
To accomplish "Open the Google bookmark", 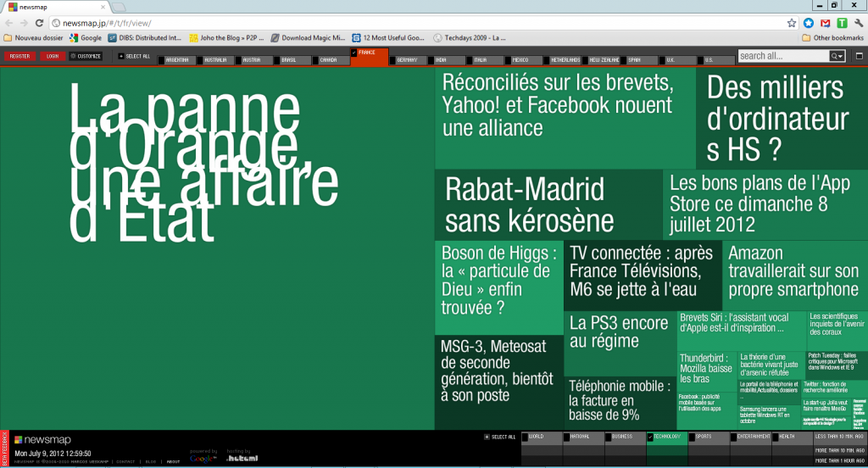I will 86,37.
